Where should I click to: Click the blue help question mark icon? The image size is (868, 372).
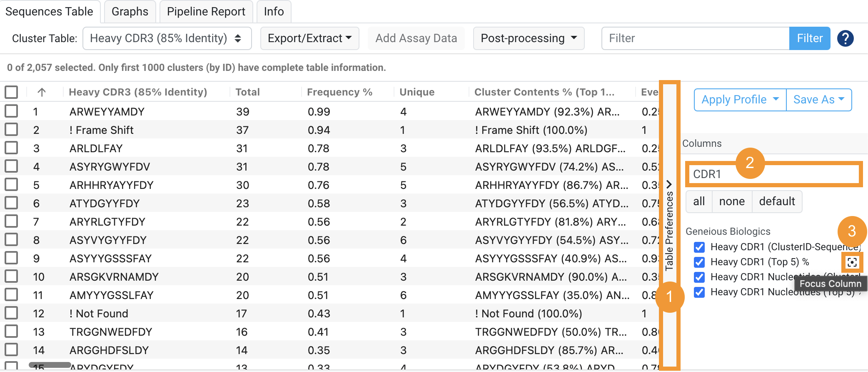[x=845, y=38]
